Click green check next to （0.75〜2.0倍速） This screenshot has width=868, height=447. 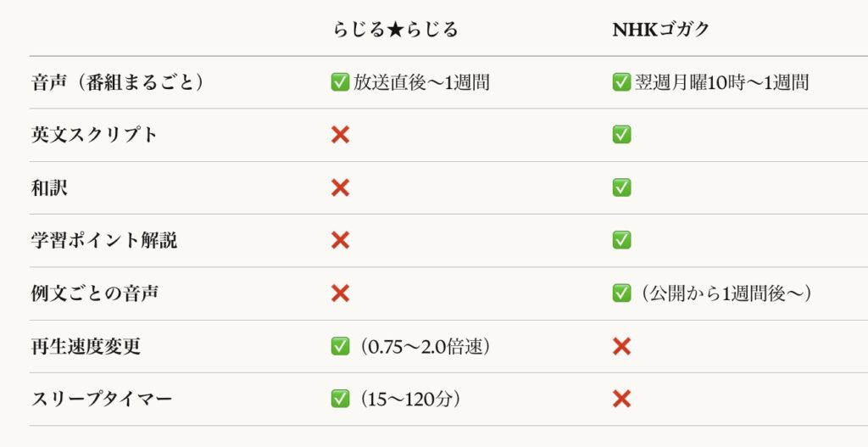[x=340, y=346]
